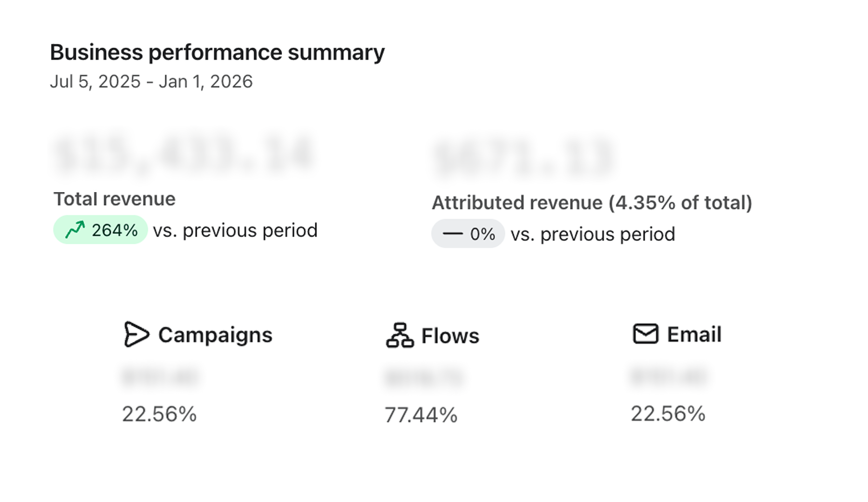868x502 pixels.
Task: Click the Business performance summary heading
Action: click(217, 52)
